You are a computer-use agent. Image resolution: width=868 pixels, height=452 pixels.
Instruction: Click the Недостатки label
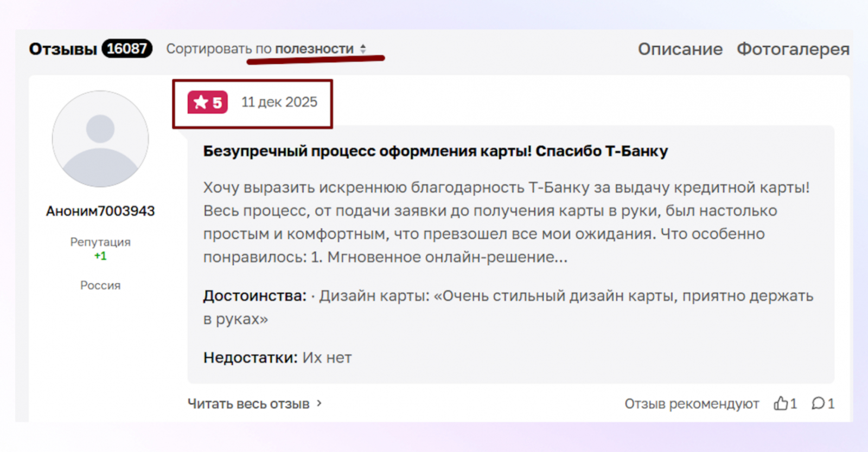click(251, 358)
